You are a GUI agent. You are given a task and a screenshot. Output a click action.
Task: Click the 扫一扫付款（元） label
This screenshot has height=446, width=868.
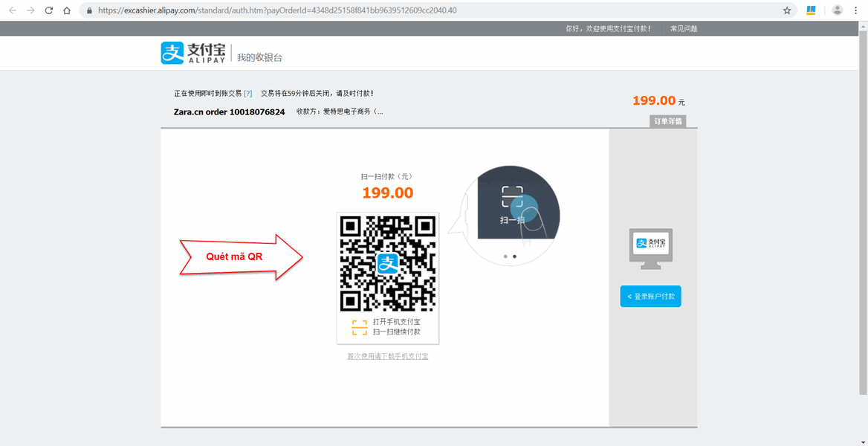point(387,177)
